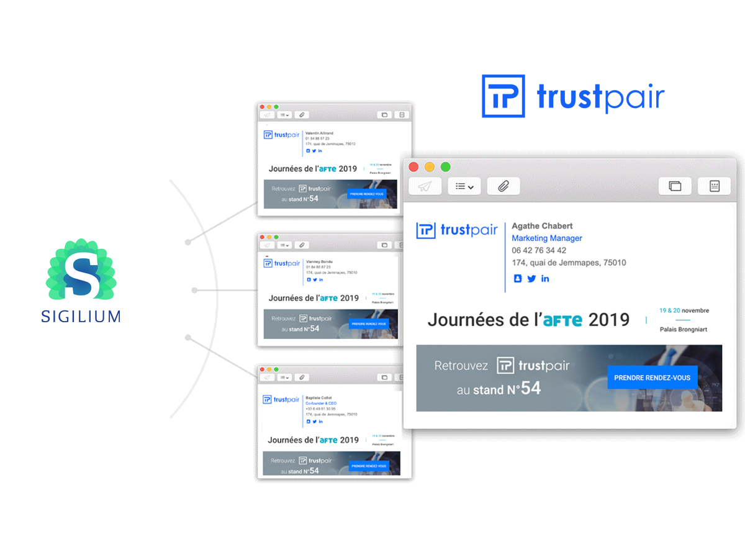Open the LinkedIn icon in Vianney Bondu's signature
745x560 pixels.
320,279
